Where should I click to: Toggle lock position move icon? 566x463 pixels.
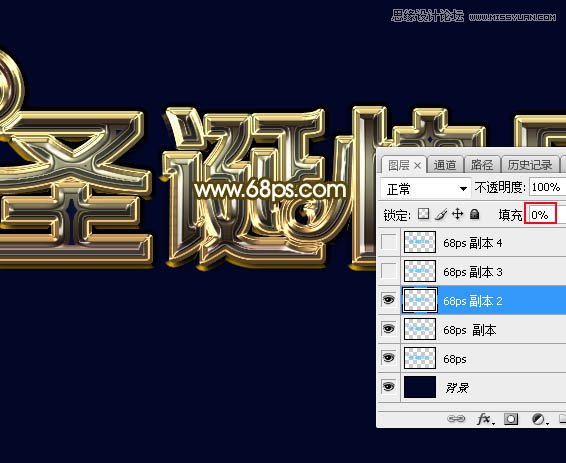pyautogui.click(x=457, y=214)
